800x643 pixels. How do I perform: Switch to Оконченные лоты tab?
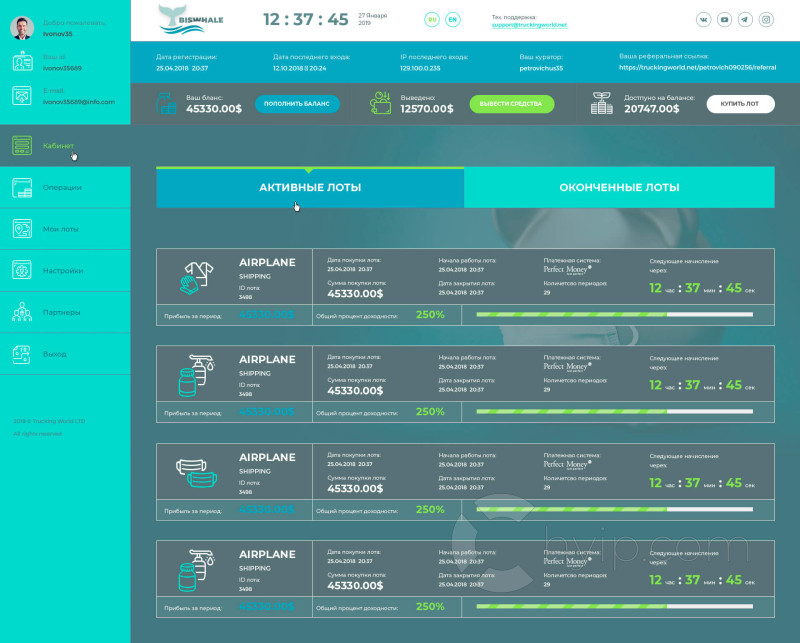[619, 187]
